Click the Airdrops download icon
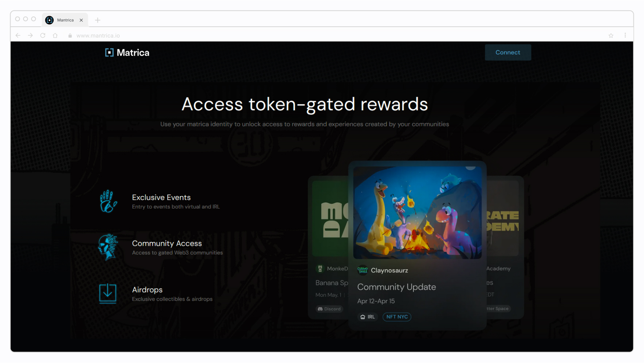644x363 pixels. click(x=108, y=294)
